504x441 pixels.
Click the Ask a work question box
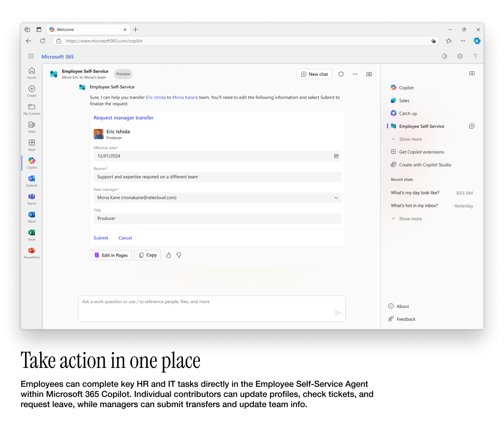[212, 309]
